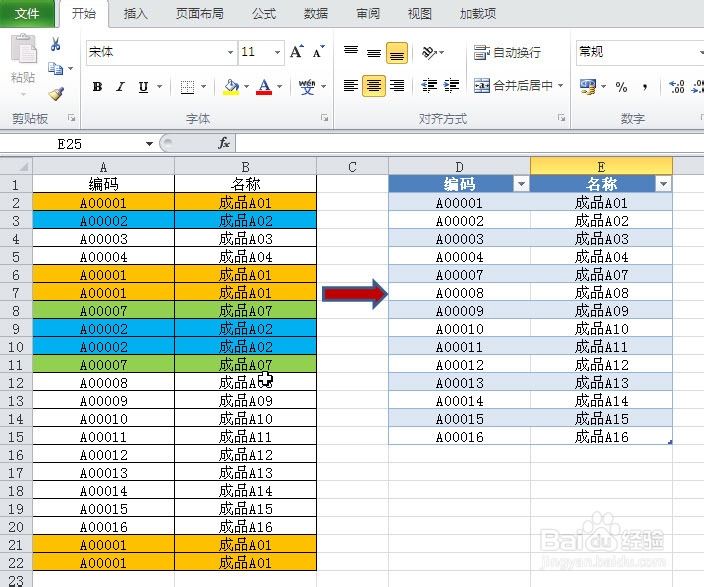
Task: Expand the fill color dropdown arrow
Action: tap(246, 86)
